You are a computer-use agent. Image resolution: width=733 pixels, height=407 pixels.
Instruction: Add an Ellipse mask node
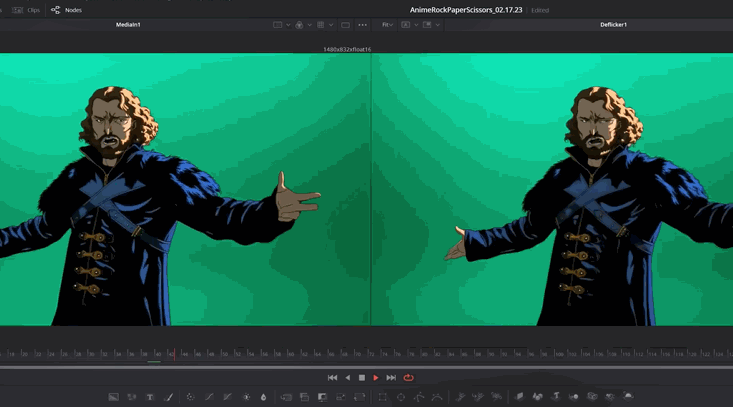pyautogui.click(x=401, y=397)
